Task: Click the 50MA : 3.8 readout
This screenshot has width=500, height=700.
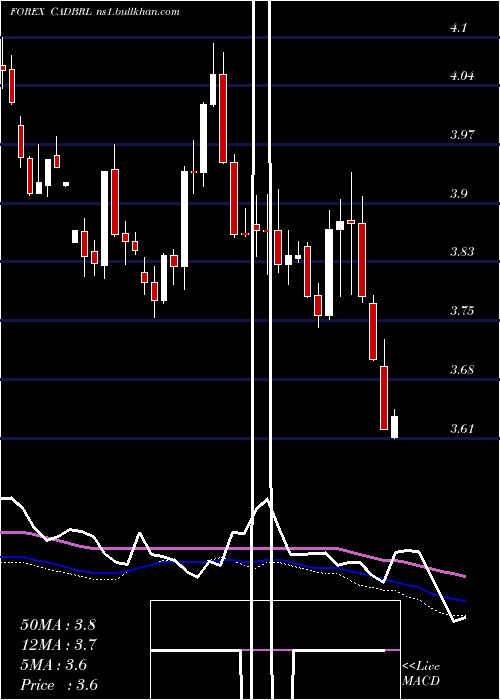Action: point(58,625)
